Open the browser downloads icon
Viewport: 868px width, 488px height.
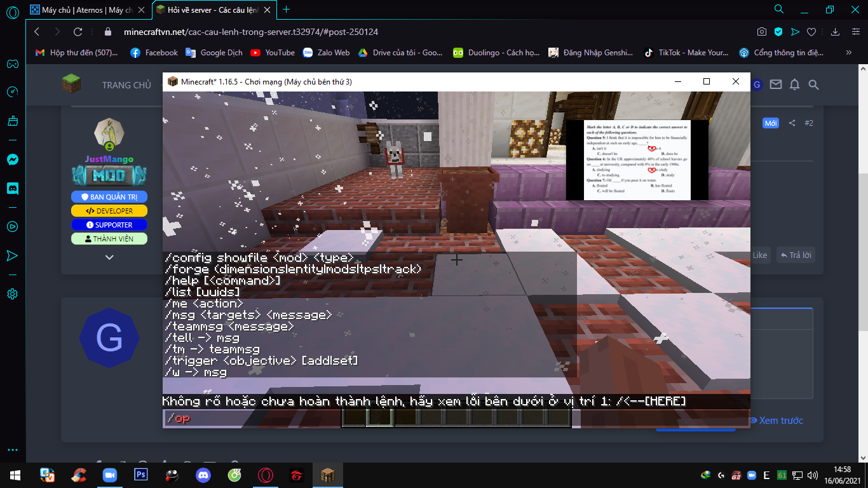[836, 32]
